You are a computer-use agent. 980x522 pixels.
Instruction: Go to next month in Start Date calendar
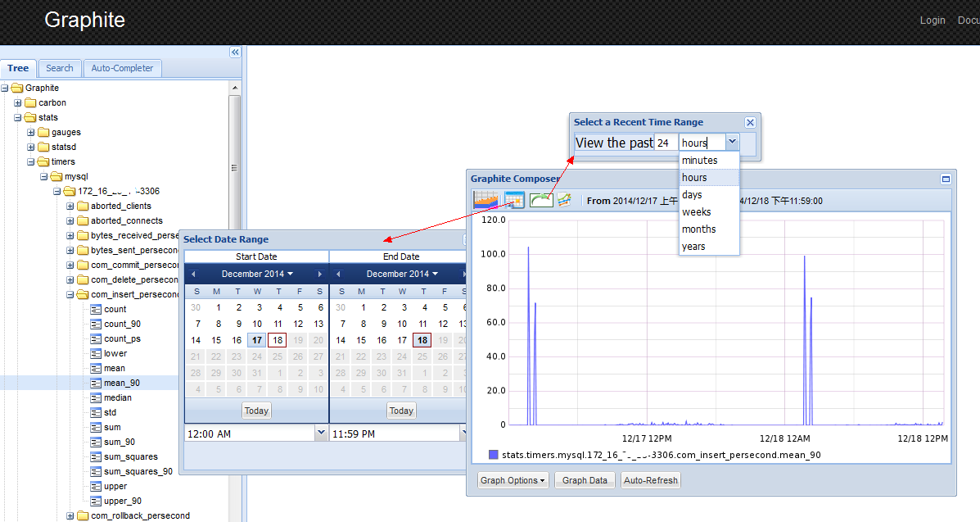pos(320,275)
